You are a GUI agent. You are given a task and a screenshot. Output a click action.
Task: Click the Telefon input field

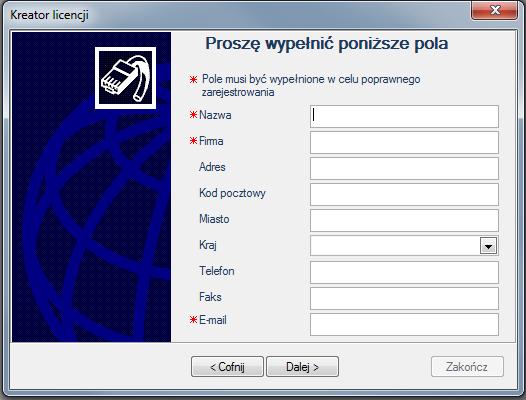coord(404,272)
